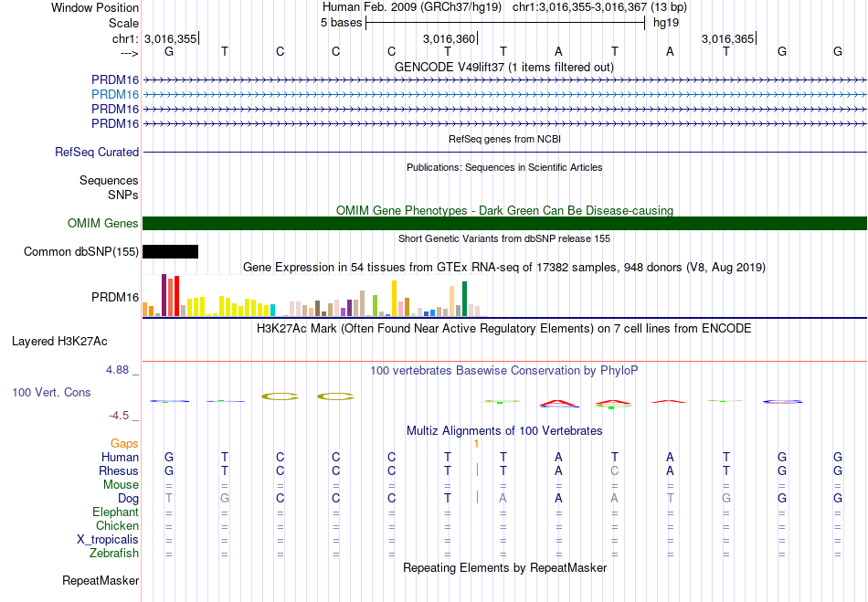Select the X_tropicalis species row label
The image size is (868, 602).
(108, 540)
